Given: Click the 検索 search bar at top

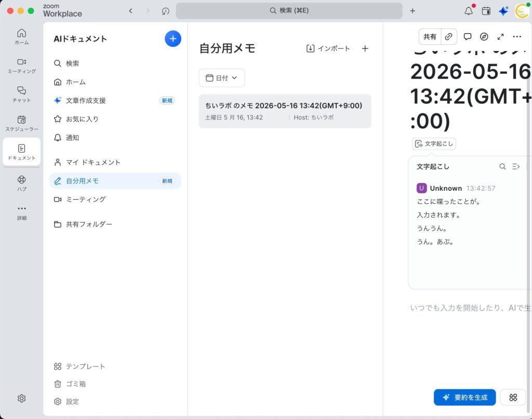Looking at the screenshot, I should click(x=289, y=10).
